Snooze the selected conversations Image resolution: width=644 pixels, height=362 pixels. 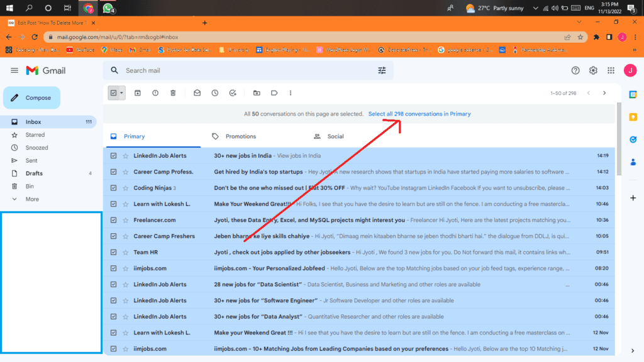215,93
